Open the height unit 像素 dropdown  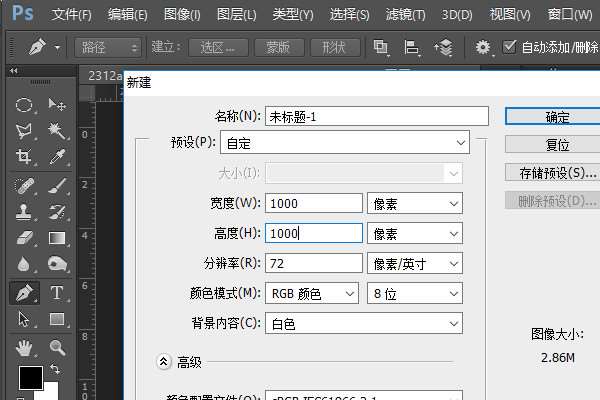[x=415, y=233]
